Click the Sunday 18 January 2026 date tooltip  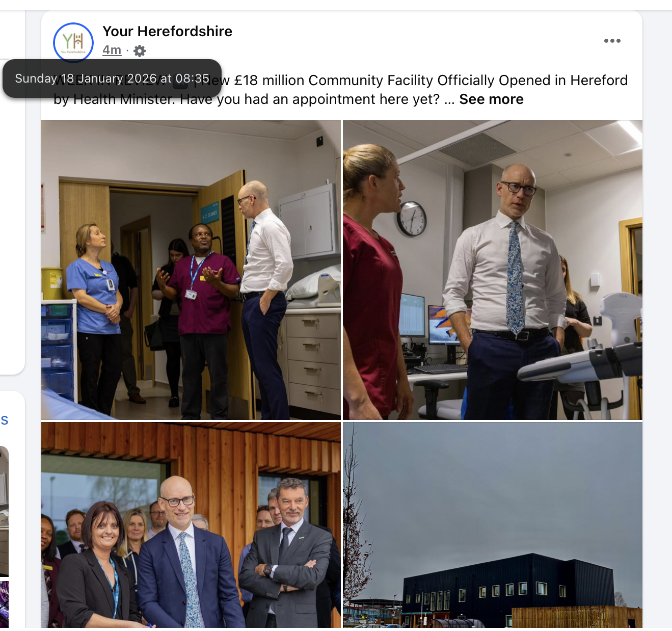click(x=112, y=78)
